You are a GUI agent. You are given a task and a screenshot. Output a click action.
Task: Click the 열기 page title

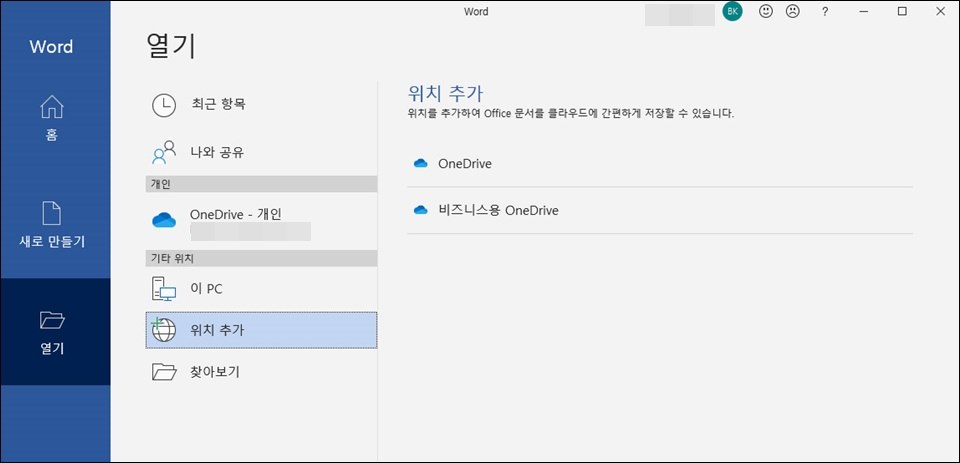pyautogui.click(x=171, y=45)
